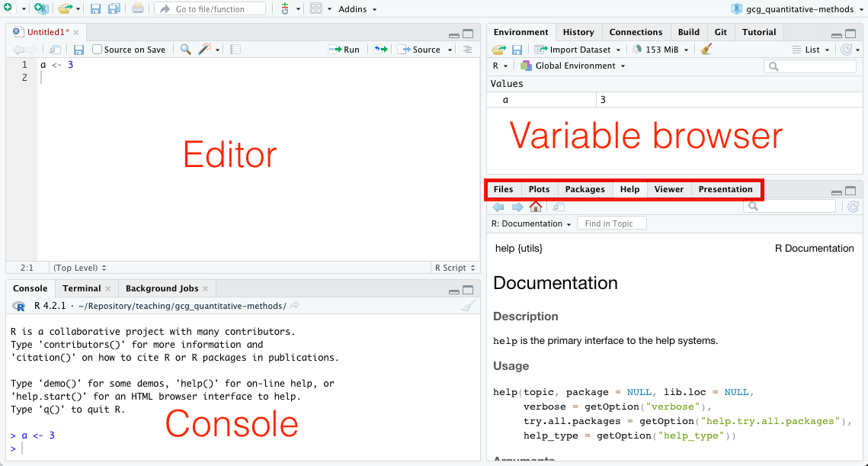Switch to the Packages tab
The width and height of the screenshot is (868, 466).
coord(585,189)
